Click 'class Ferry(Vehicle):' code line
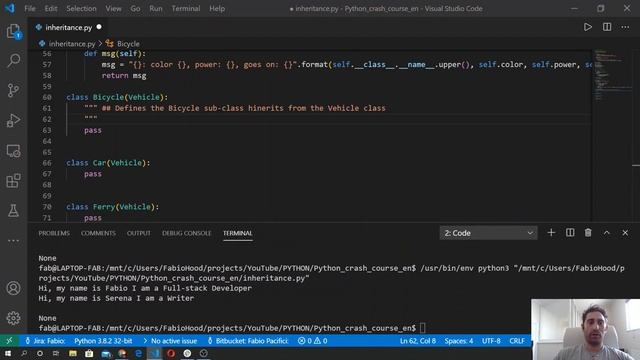The height and width of the screenshot is (360, 640). (x=113, y=207)
